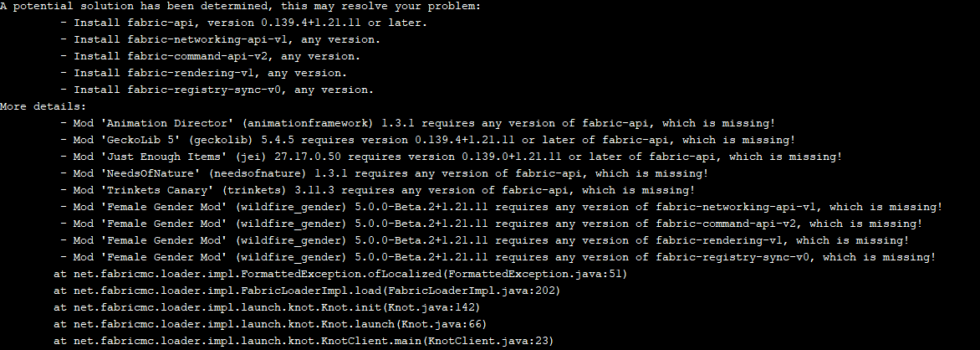Click the Female Gender Mod fabric-command-api-v2 line

tap(491, 224)
